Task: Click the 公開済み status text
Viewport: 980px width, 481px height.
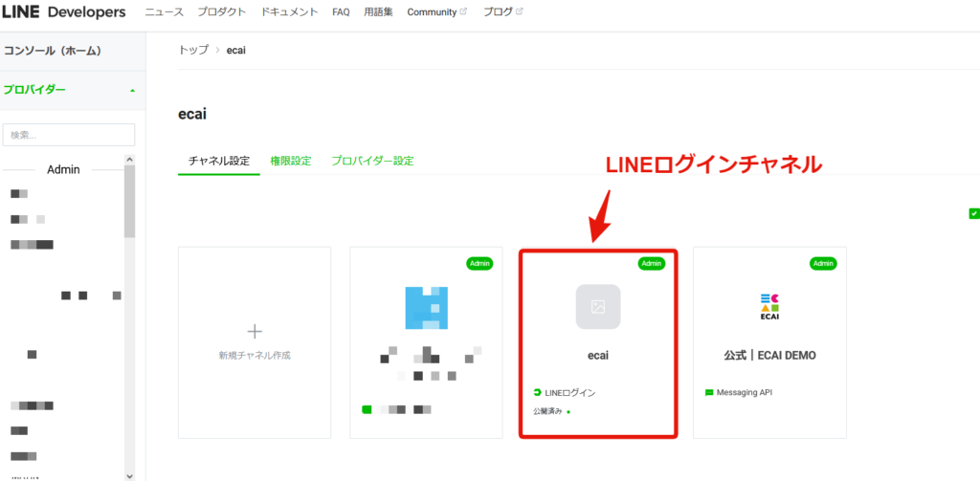Action: pyautogui.click(x=547, y=411)
